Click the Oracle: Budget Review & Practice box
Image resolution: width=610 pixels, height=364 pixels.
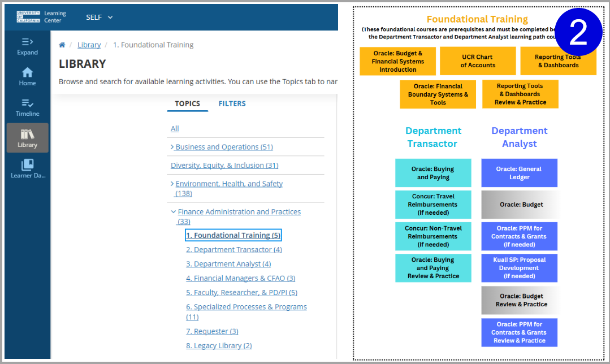tap(520, 300)
